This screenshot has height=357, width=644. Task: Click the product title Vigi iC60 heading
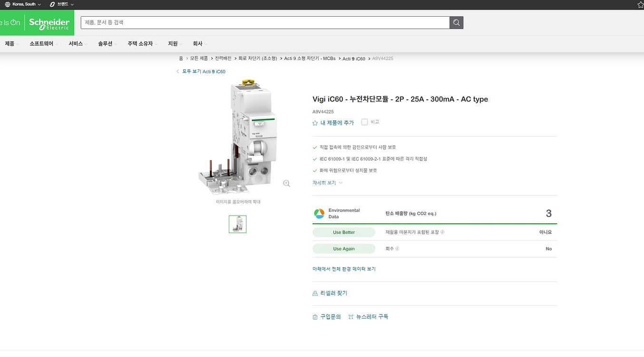tap(400, 99)
